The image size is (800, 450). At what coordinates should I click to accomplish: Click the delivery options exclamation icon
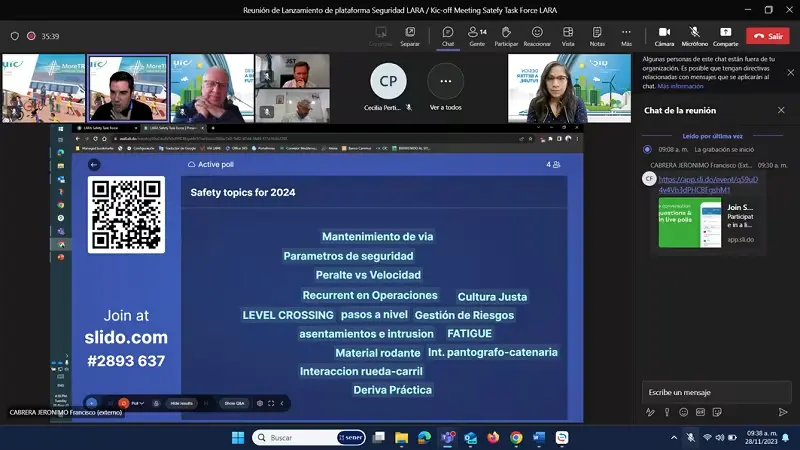point(667,412)
